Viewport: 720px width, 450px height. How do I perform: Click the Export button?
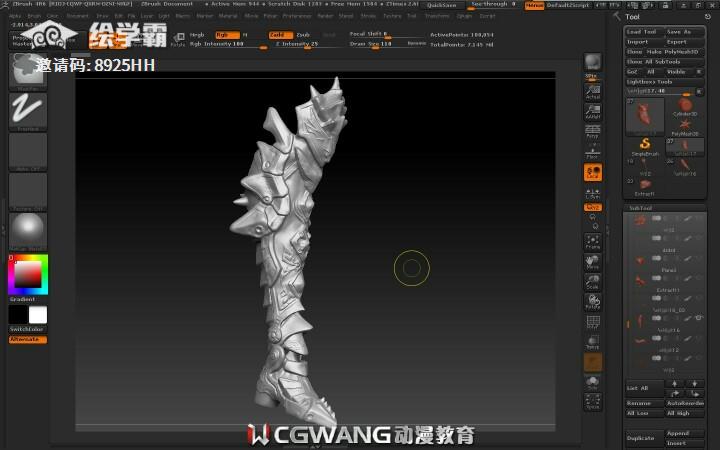tap(684, 42)
